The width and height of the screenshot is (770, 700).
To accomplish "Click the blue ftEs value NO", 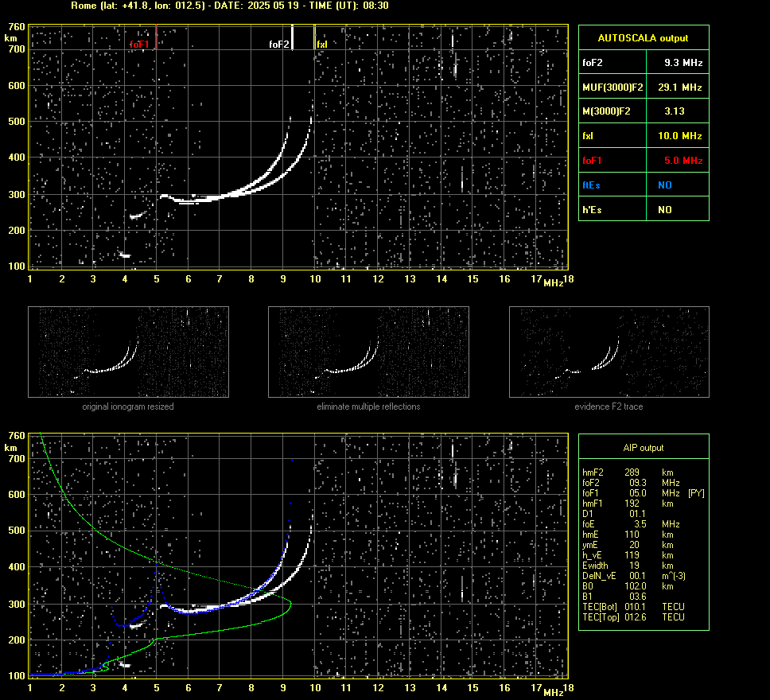I will pyautogui.click(x=665, y=185).
